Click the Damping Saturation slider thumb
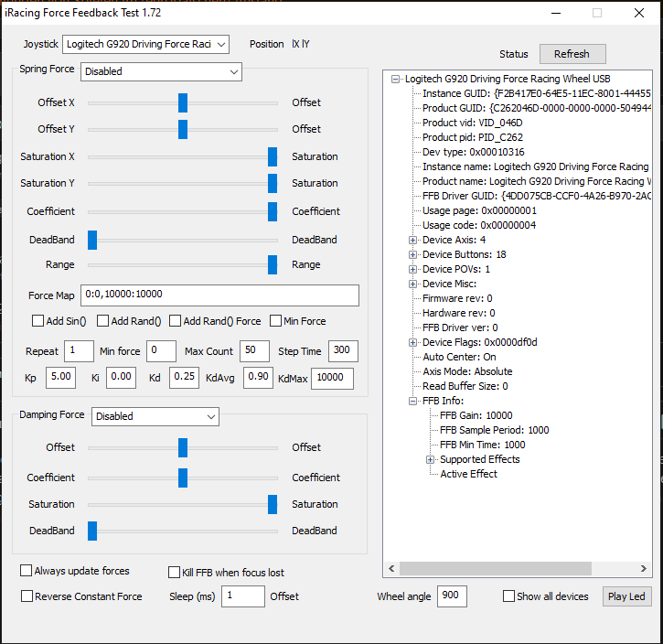The height and width of the screenshot is (644, 663). pyautogui.click(x=273, y=504)
